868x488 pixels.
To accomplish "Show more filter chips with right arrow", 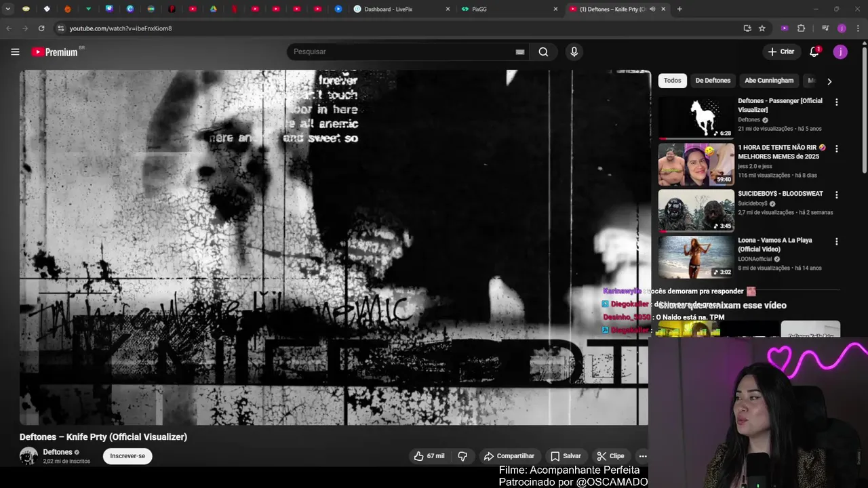I will [x=829, y=81].
